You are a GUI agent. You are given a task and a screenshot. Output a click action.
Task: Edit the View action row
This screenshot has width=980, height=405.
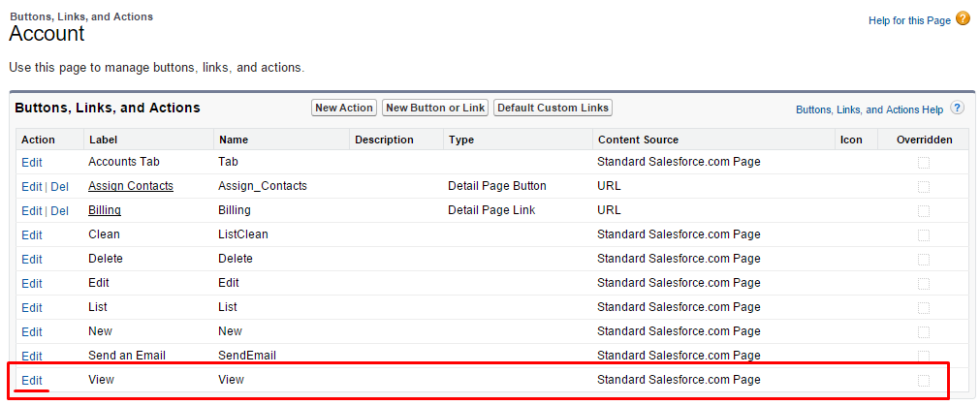coord(32,380)
